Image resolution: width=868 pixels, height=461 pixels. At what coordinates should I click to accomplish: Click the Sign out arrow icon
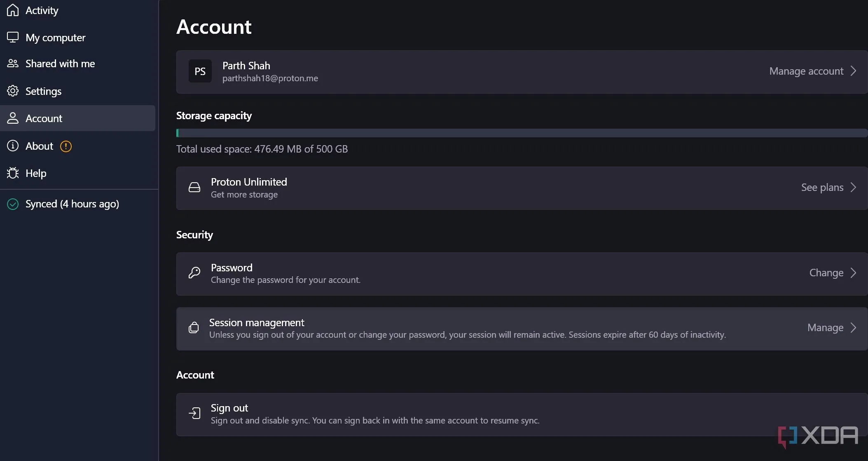(x=194, y=413)
